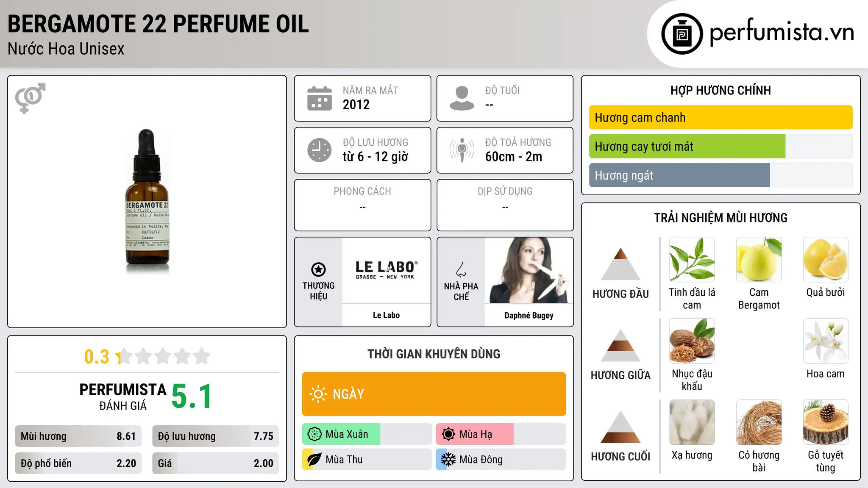The image size is (868, 488).
Task: Click the Độ phổ biến 2.20 score bar
Action: click(x=78, y=463)
